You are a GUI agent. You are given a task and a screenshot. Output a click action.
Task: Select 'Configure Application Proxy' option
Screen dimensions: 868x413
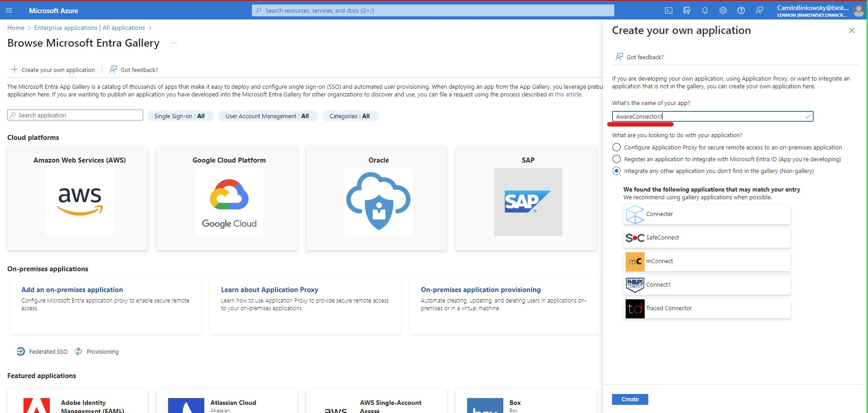click(616, 147)
